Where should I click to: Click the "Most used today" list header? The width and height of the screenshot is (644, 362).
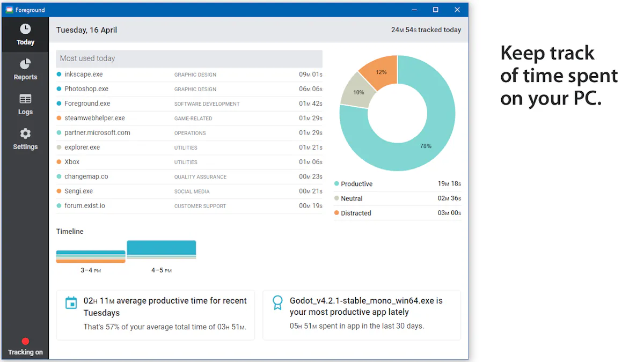[x=189, y=58]
